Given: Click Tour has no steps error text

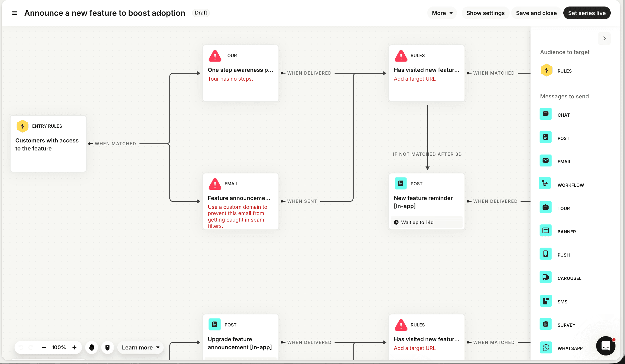Looking at the screenshot, I should click(x=230, y=79).
